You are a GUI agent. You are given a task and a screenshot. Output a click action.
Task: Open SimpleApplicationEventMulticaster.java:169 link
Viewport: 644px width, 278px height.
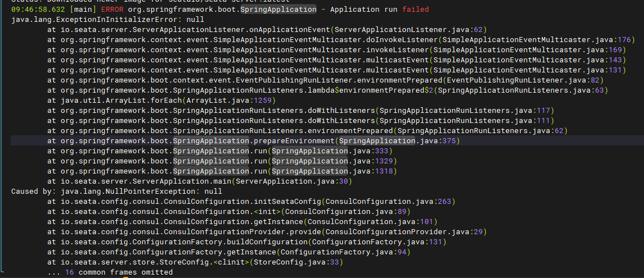(528, 49)
